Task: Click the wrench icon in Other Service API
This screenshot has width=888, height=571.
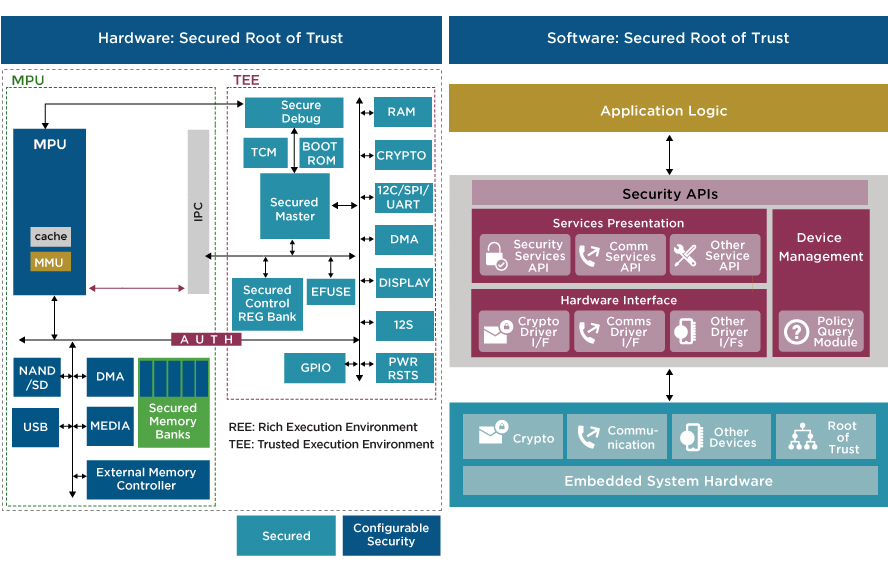Action: coord(685,255)
